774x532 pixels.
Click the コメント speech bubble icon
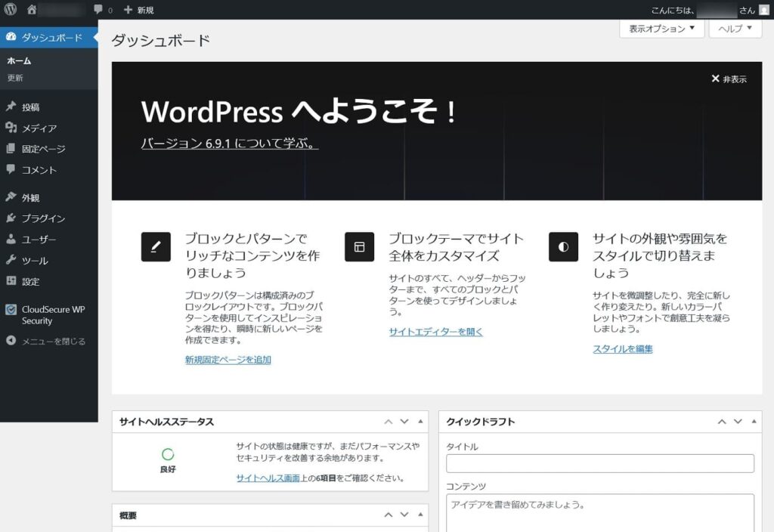pyautogui.click(x=11, y=169)
